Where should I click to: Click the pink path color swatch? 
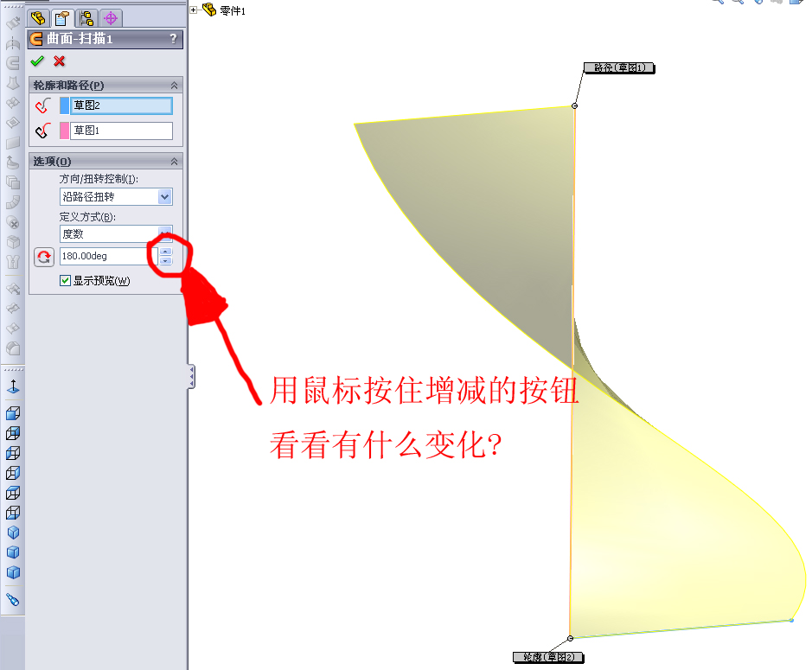click(64, 131)
